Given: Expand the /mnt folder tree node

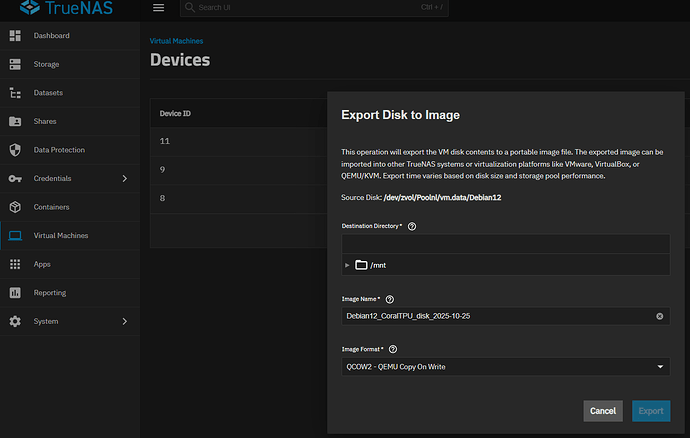Looking at the screenshot, I should click(347, 265).
